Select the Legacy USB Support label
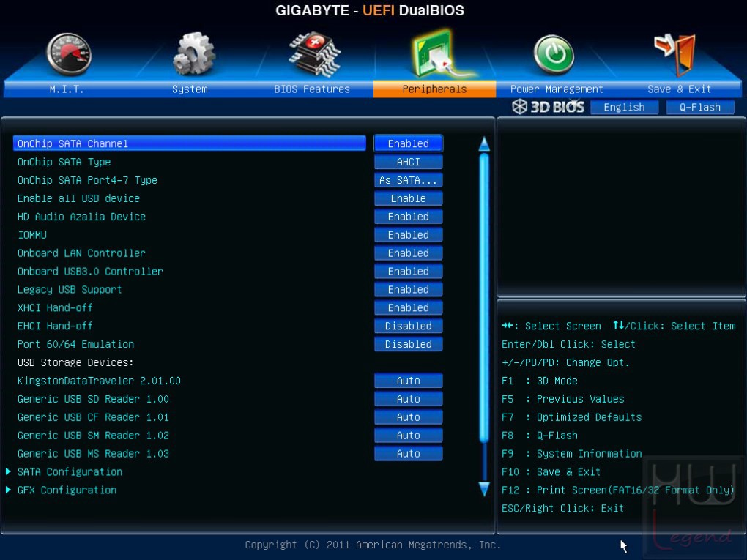 click(x=70, y=290)
